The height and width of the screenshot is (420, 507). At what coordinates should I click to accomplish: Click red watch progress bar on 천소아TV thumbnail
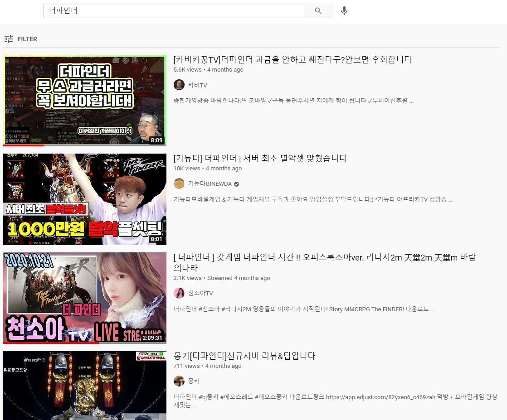click(51, 343)
